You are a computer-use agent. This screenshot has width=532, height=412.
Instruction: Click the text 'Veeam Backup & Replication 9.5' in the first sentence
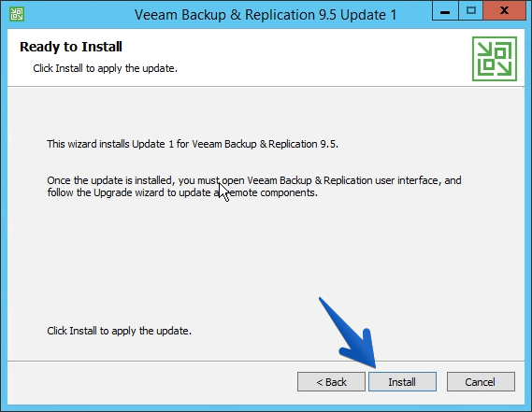265,144
